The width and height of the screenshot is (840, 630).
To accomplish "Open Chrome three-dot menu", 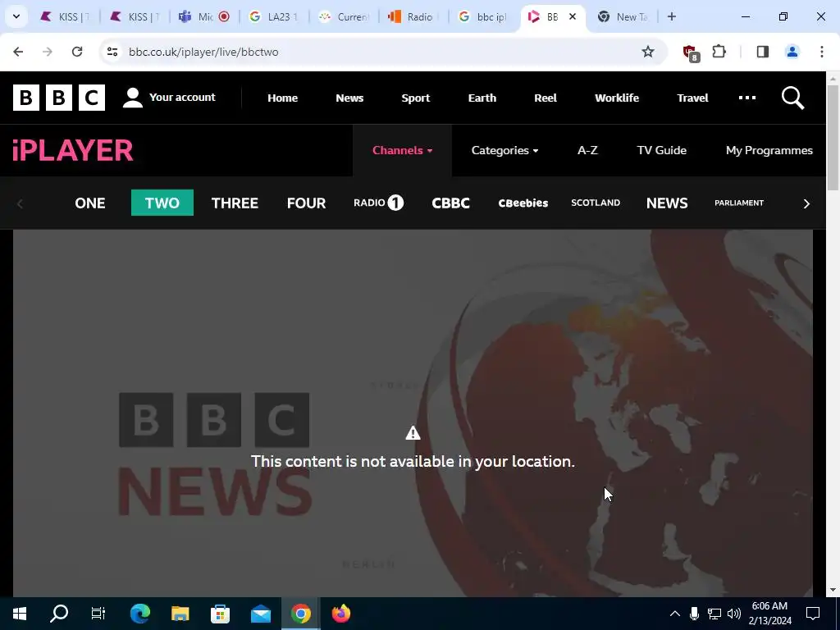I will click(822, 52).
